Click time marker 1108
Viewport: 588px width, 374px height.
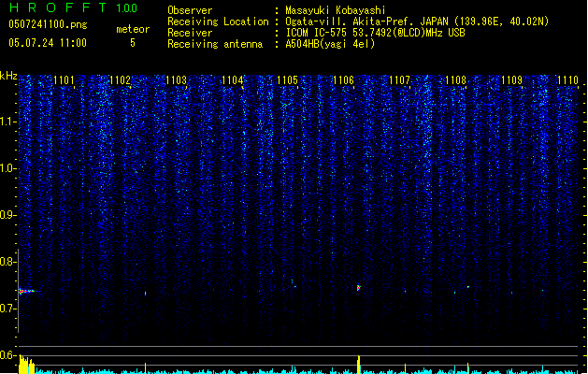point(455,79)
